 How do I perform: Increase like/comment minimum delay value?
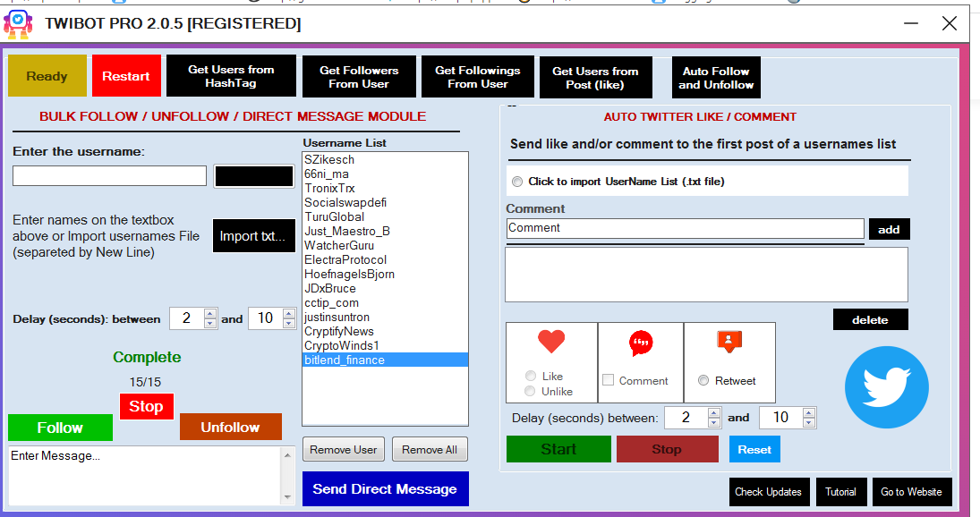pos(714,412)
